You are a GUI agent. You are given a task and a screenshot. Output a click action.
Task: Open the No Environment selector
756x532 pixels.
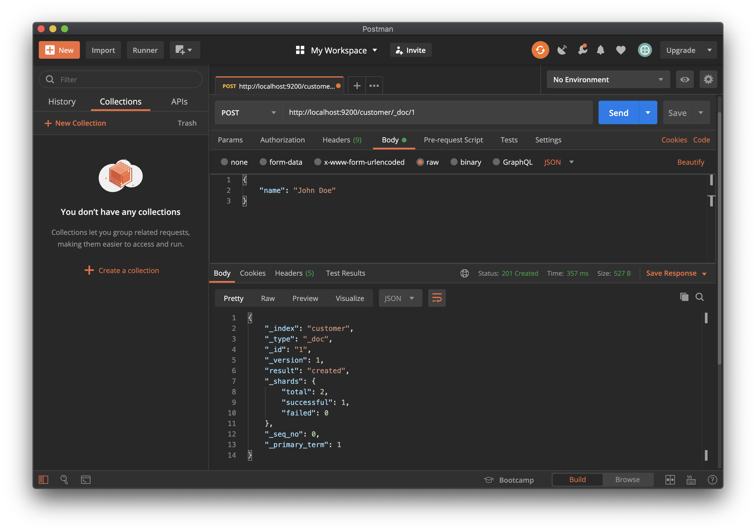(608, 79)
